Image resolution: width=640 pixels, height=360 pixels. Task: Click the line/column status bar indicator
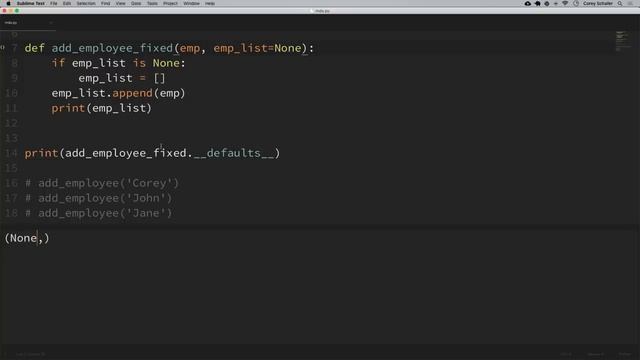point(31,354)
